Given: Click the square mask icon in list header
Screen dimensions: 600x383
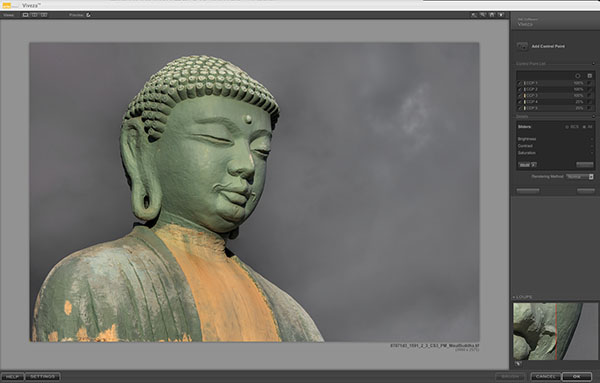Looking at the screenshot, I should [x=590, y=76].
